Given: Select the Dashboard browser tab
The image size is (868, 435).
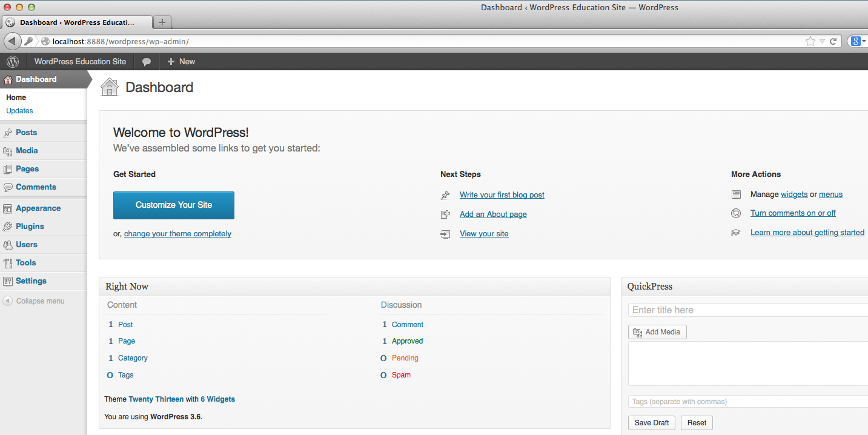Looking at the screenshot, I should (77, 22).
